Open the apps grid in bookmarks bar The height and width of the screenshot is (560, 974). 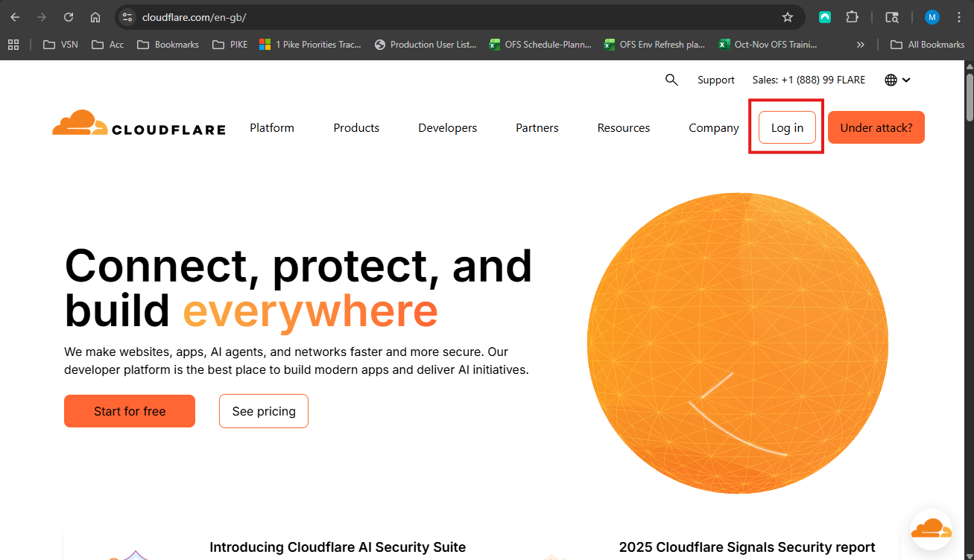[x=13, y=45]
